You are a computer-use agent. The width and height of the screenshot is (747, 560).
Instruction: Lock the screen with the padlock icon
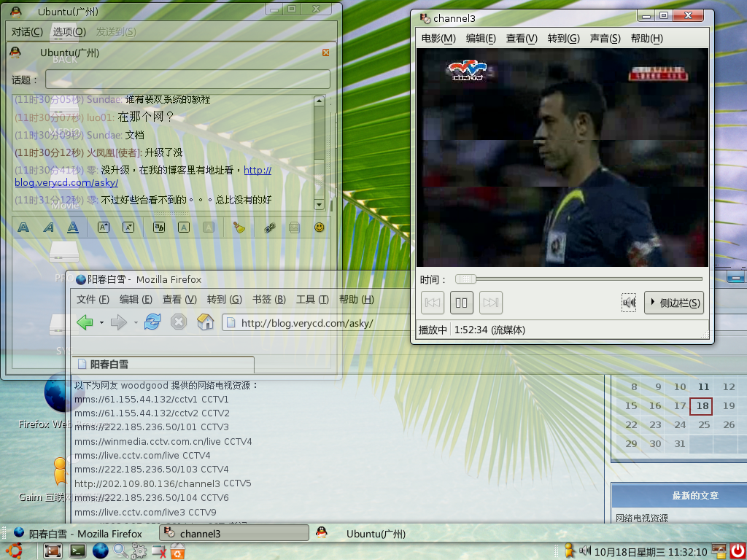[719, 551]
